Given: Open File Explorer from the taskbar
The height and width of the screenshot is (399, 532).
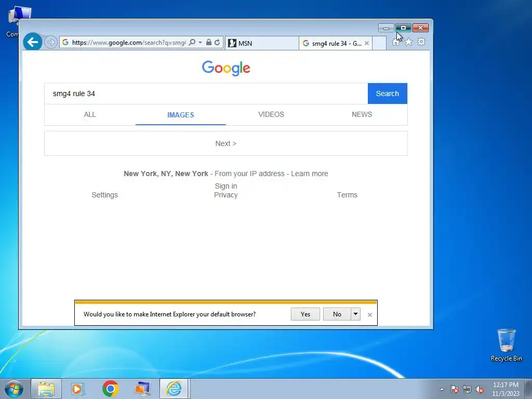Looking at the screenshot, I should [46, 389].
